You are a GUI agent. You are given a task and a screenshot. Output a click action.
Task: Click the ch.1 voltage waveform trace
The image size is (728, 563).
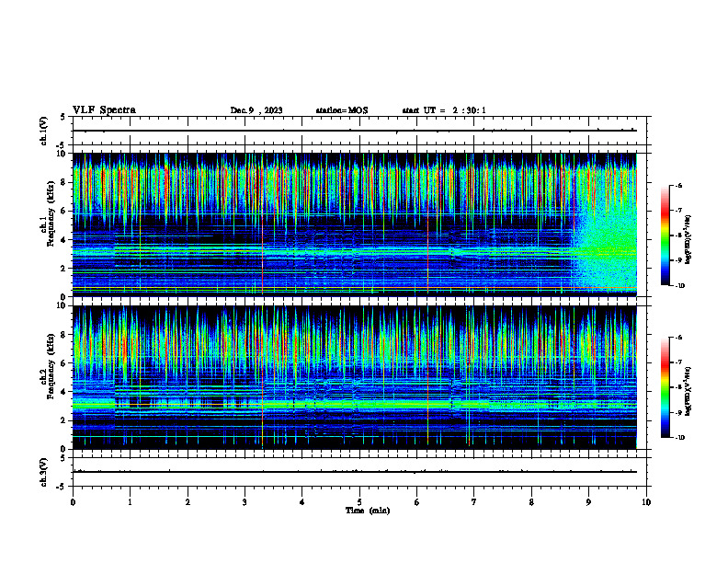pos(355,131)
